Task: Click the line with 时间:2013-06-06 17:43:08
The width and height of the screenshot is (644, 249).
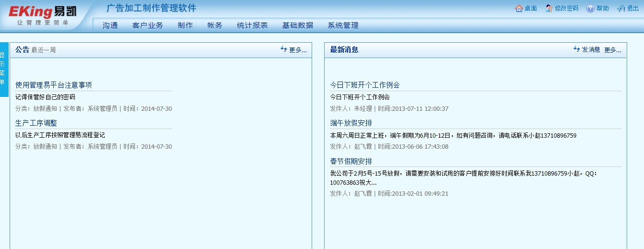Action: click(389, 147)
